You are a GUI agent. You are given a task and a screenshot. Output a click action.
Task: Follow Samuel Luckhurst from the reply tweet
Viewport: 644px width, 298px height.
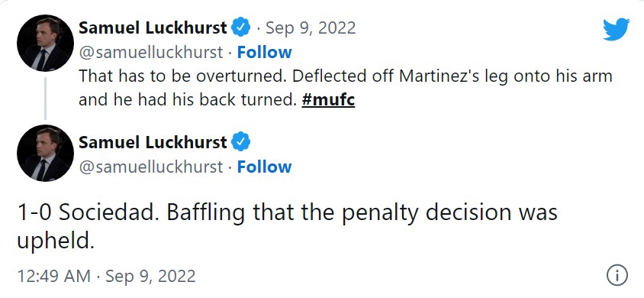pos(265,167)
